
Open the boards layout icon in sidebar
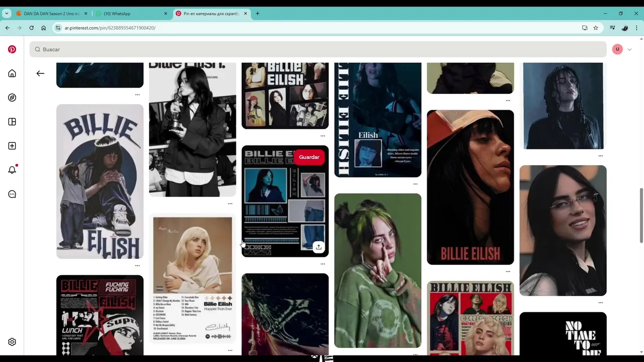[12, 122]
